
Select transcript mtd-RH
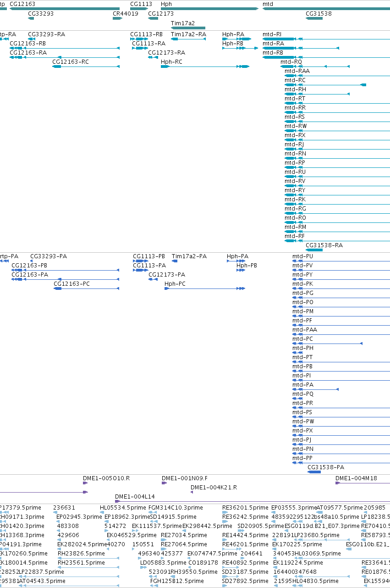tap(295, 89)
